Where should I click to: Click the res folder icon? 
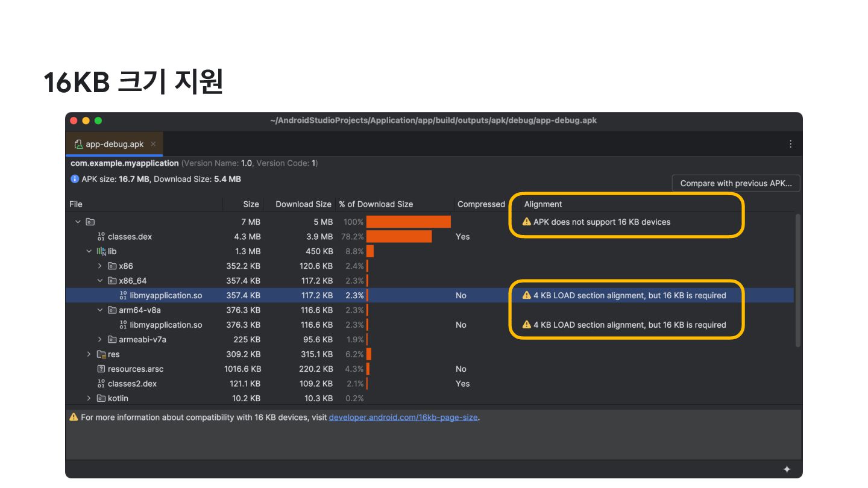101,354
